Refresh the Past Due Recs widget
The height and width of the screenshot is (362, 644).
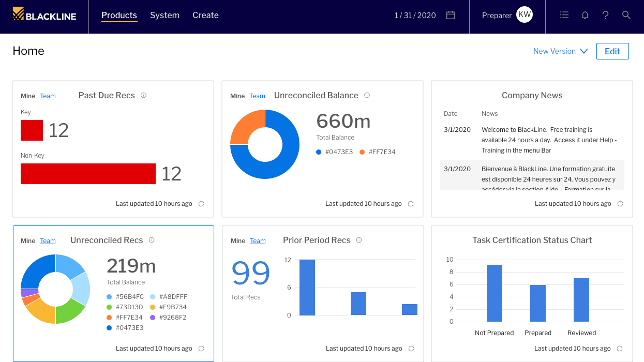[201, 204]
